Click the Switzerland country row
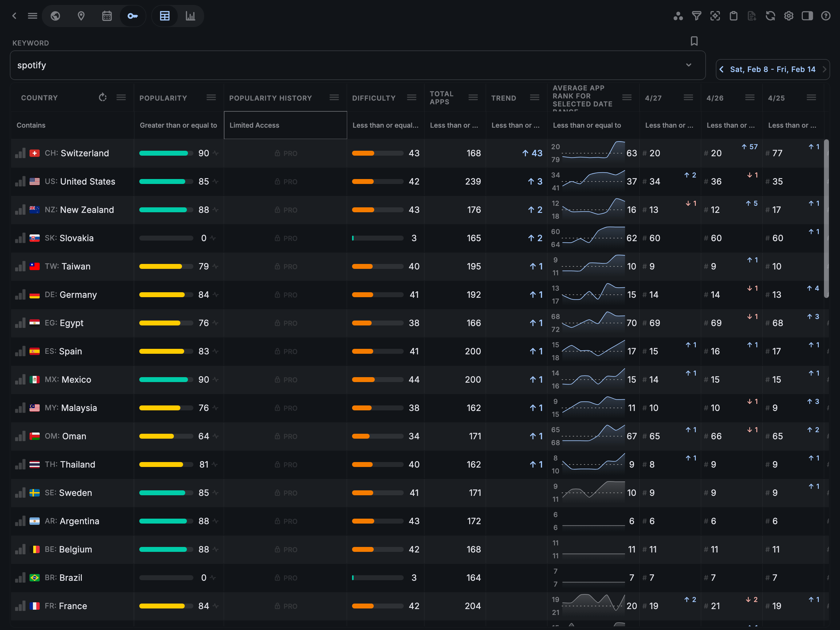 85,153
